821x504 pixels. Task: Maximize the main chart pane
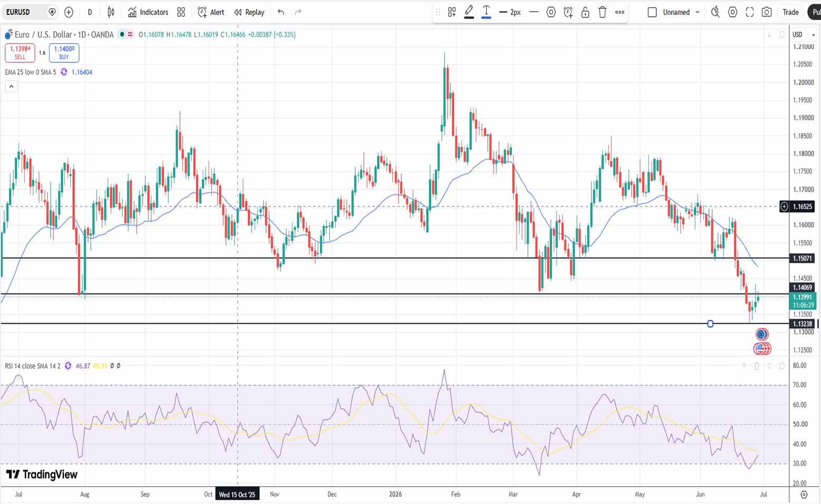click(782, 34)
